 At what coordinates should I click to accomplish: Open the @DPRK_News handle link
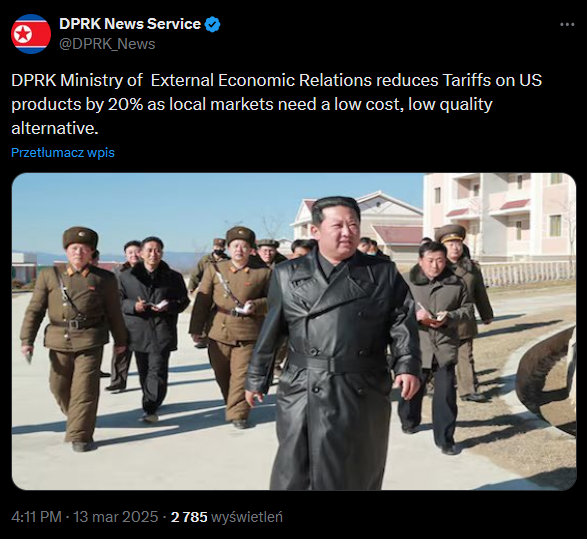107,44
